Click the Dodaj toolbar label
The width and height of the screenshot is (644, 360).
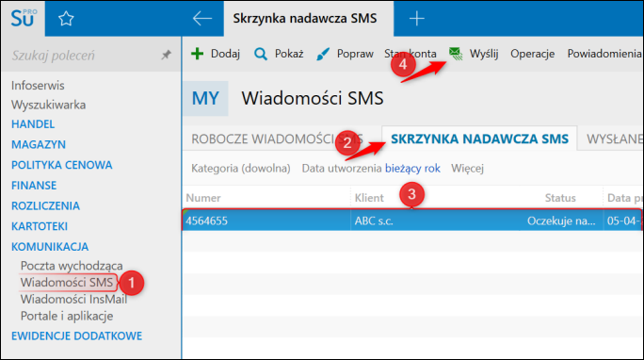coord(225,54)
